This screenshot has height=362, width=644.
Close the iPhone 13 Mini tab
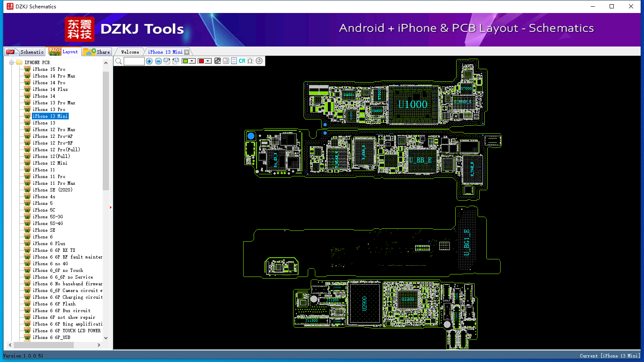[x=187, y=52]
